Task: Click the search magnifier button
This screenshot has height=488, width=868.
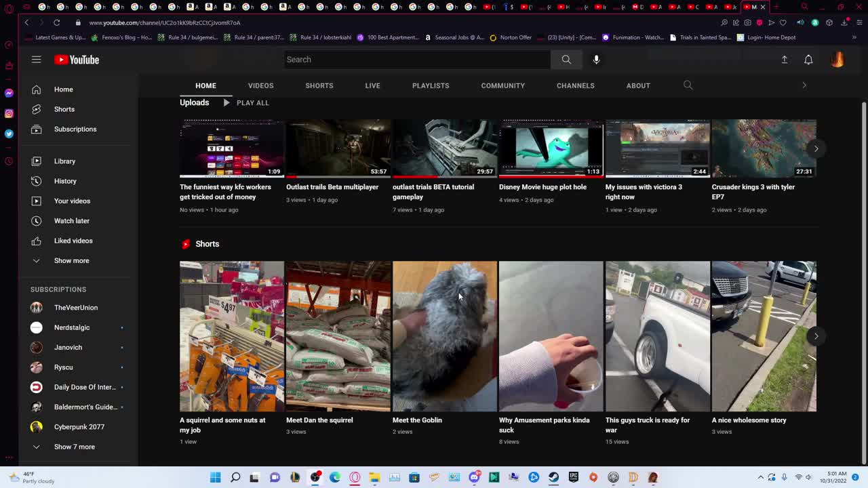Action: tap(566, 60)
